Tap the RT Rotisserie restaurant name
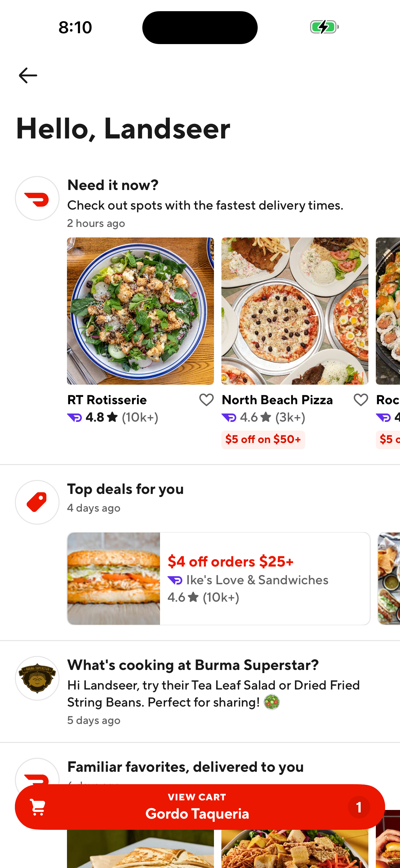This screenshot has height=868, width=400. [107, 400]
